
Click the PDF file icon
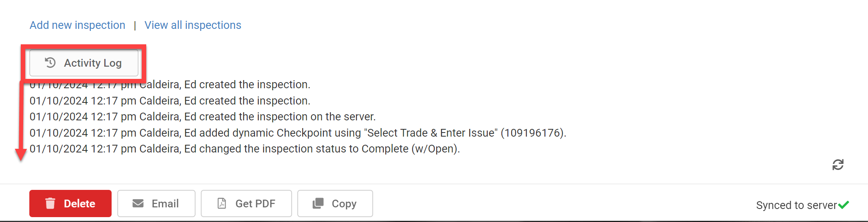click(x=222, y=203)
